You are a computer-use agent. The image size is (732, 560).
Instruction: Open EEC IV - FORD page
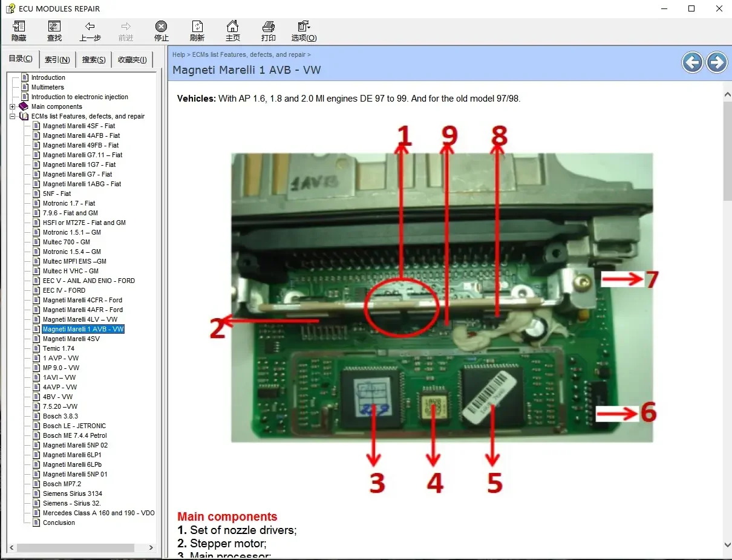coord(64,290)
